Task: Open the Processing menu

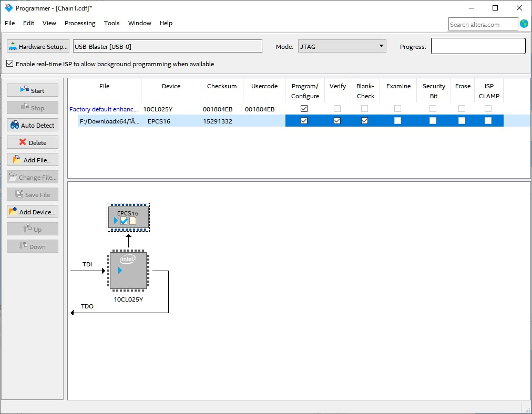Action: click(x=80, y=23)
